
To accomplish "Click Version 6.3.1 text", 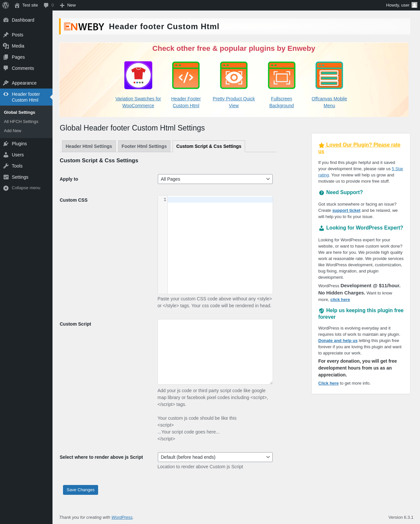I will pyautogui.click(x=401, y=517).
